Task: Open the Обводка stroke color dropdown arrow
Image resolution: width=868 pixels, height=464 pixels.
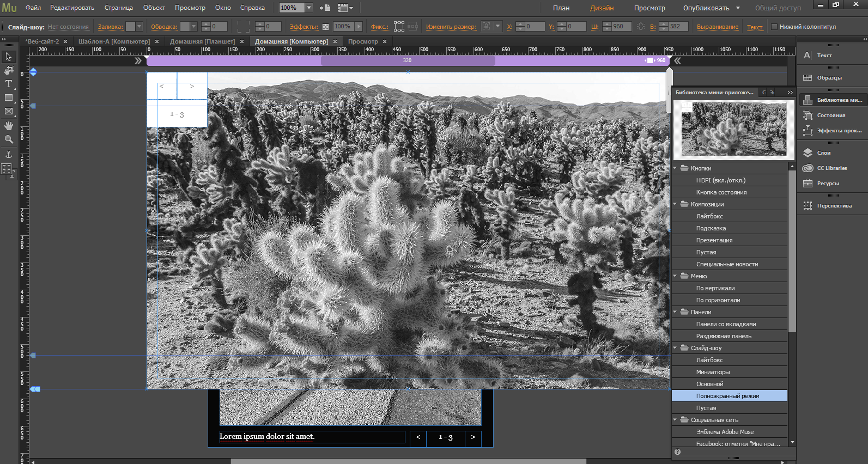Action: point(193,26)
